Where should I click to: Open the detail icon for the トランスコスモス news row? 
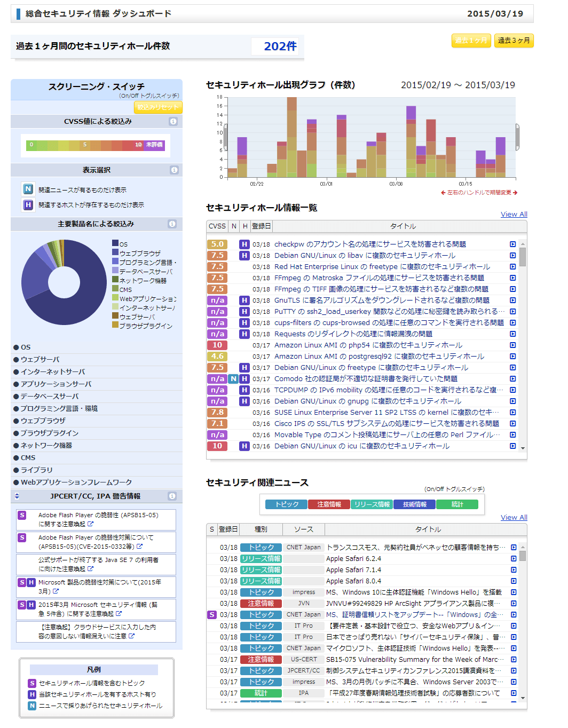tap(514, 548)
